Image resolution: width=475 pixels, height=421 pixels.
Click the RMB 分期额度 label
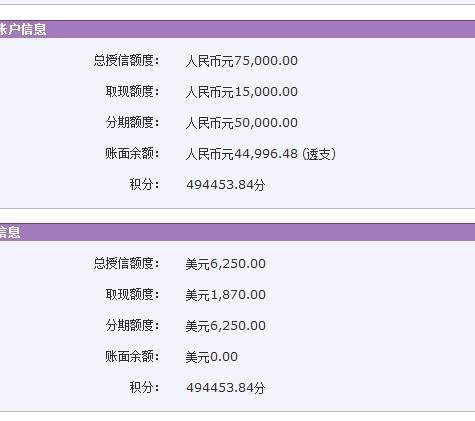point(133,122)
